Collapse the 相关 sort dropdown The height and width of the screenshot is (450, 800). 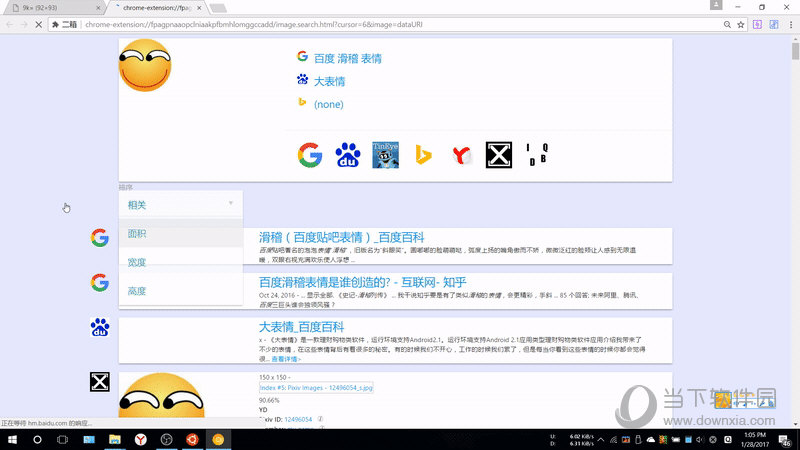tap(181, 205)
